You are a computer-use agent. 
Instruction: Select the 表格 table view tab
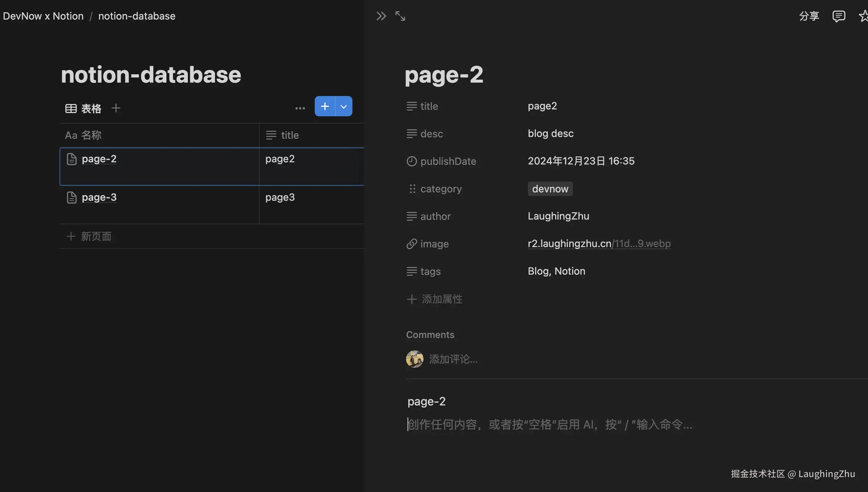83,108
